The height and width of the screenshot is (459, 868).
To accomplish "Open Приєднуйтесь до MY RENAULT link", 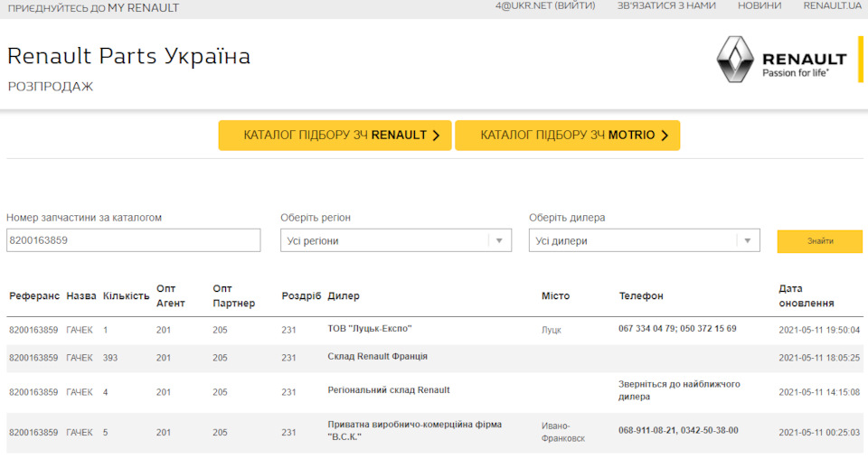I will [x=93, y=8].
